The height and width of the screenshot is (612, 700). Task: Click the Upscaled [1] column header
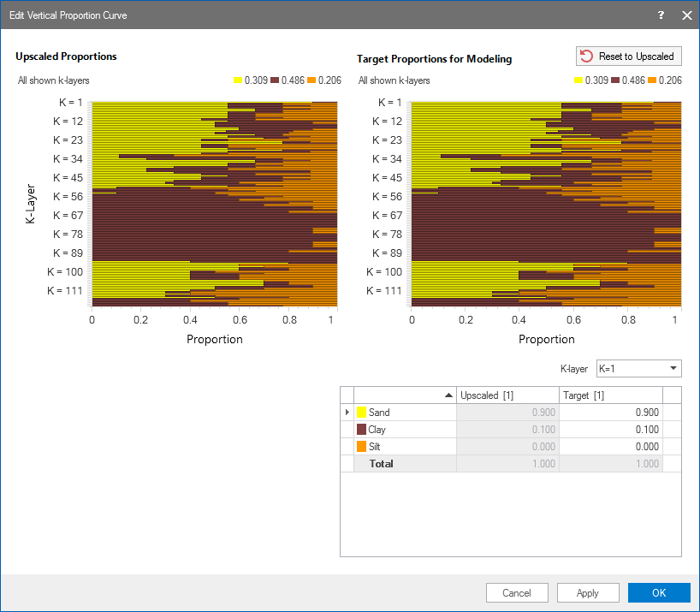coord(507,395)
